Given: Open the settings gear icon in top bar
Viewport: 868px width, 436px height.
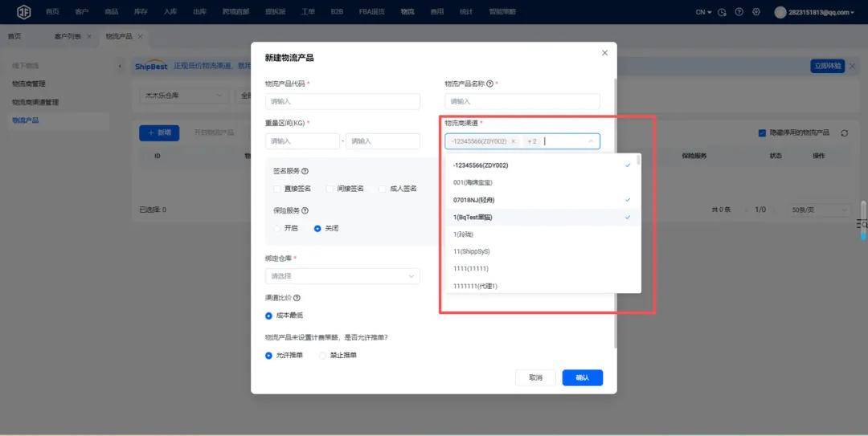Looking at the screenshot, I should coord(756,11).
